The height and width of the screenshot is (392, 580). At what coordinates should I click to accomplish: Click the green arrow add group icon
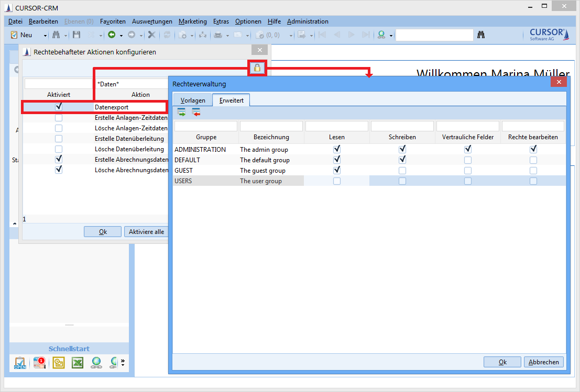pyautogui.click(x=181, y=112)
